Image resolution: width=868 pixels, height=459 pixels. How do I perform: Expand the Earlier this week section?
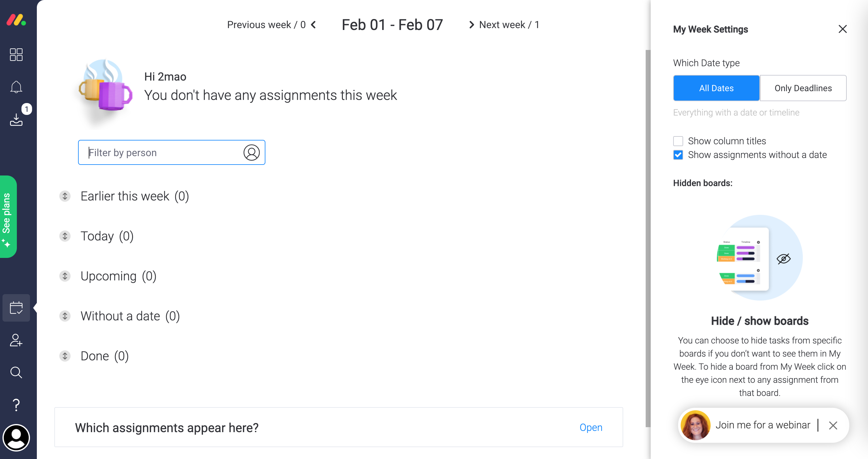(65, 196)
